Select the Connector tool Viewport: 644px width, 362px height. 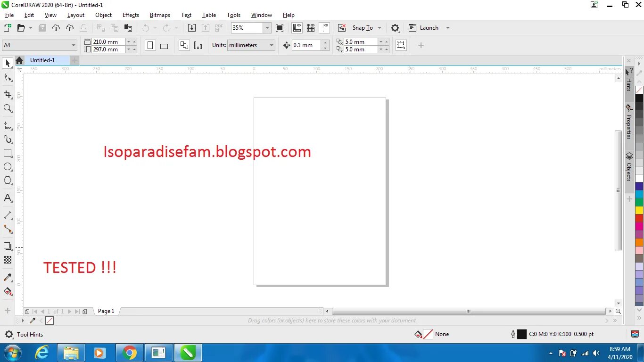[8, 229]
